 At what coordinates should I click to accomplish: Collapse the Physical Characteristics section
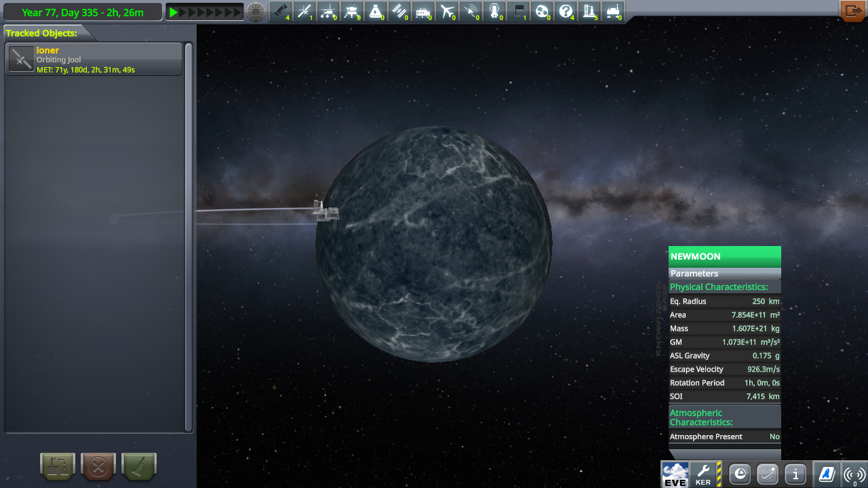724,287
